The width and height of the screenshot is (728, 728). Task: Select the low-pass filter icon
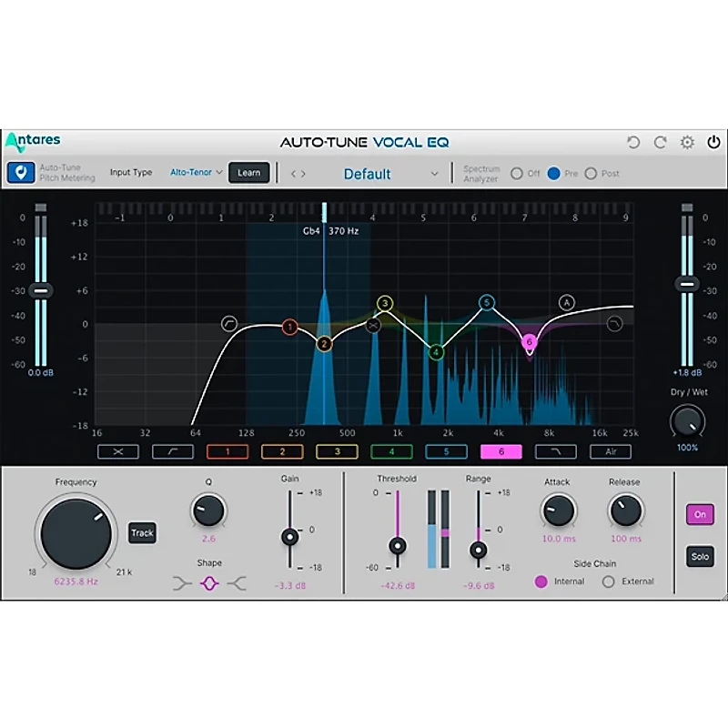tap(555, 451)
